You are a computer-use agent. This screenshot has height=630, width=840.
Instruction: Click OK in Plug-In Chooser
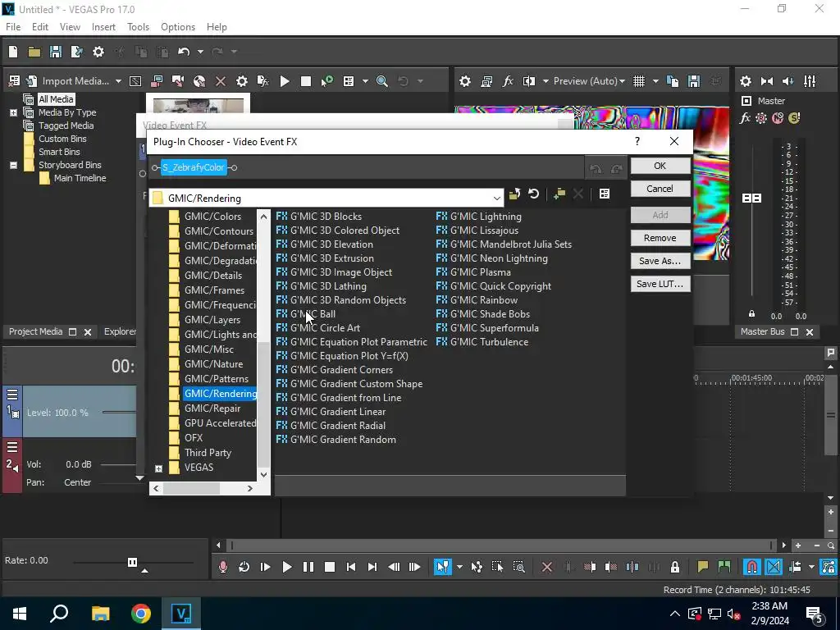660,166
